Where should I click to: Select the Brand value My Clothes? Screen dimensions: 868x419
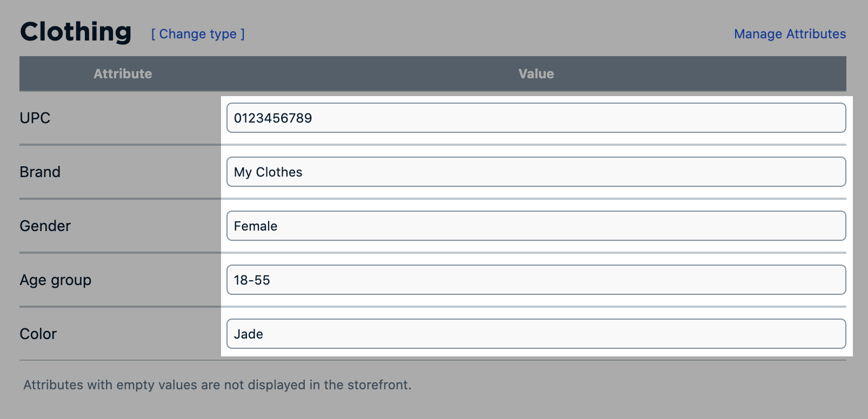click(x=268, y=172)
